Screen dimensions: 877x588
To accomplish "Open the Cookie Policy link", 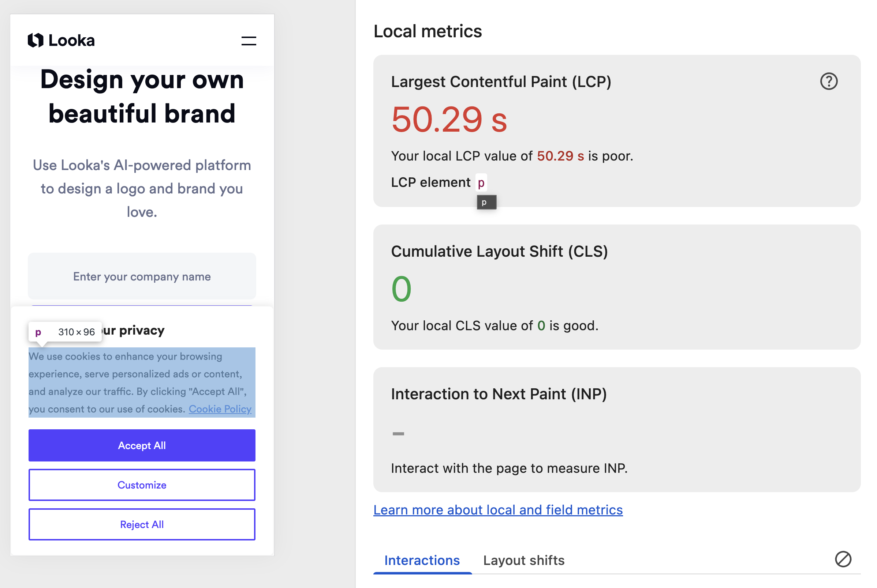I will 220,409.
